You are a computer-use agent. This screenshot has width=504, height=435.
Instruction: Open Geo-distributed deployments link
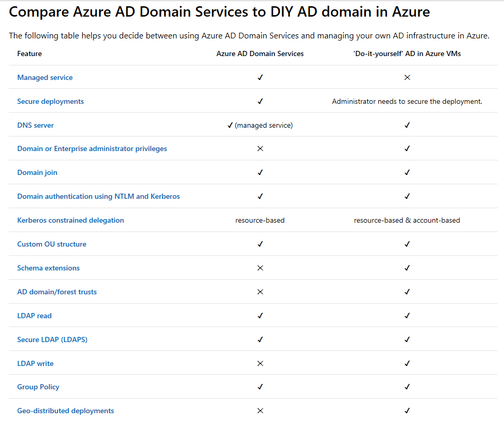pos(65,411)
